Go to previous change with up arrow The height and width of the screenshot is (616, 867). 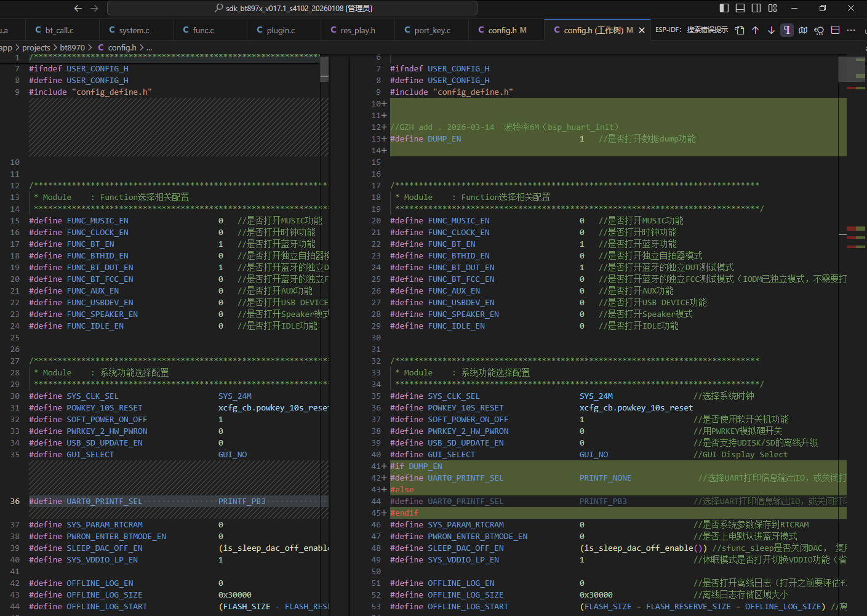pyautogui.click(x=755, y=30)
